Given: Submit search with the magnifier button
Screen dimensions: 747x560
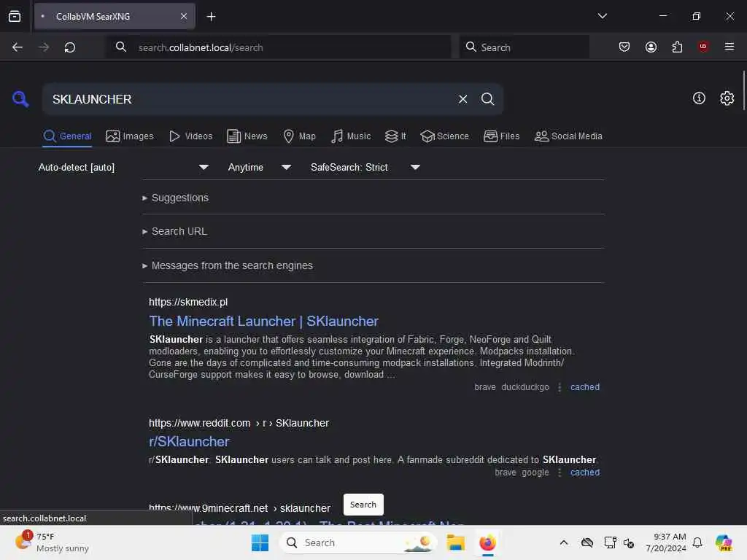Looking at the screenshot, I should (x=487, y=99).
